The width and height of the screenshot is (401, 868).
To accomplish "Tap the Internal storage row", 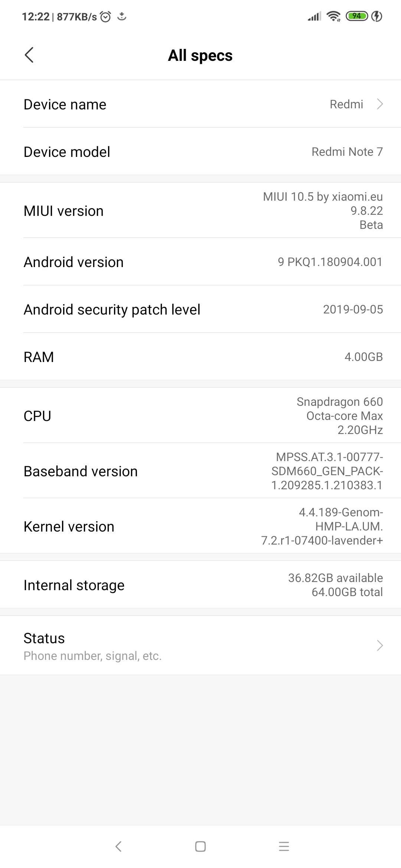I will [200, 585].
